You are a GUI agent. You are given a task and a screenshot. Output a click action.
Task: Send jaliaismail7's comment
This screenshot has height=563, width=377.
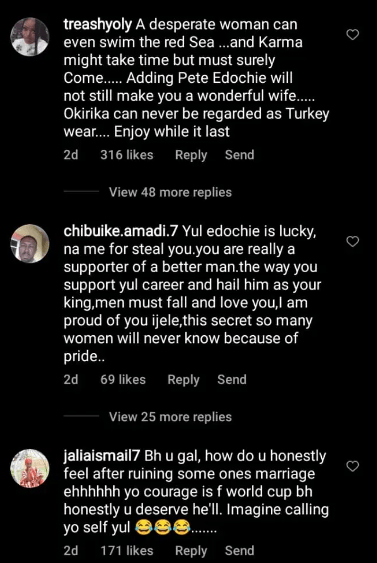(239, 550)
